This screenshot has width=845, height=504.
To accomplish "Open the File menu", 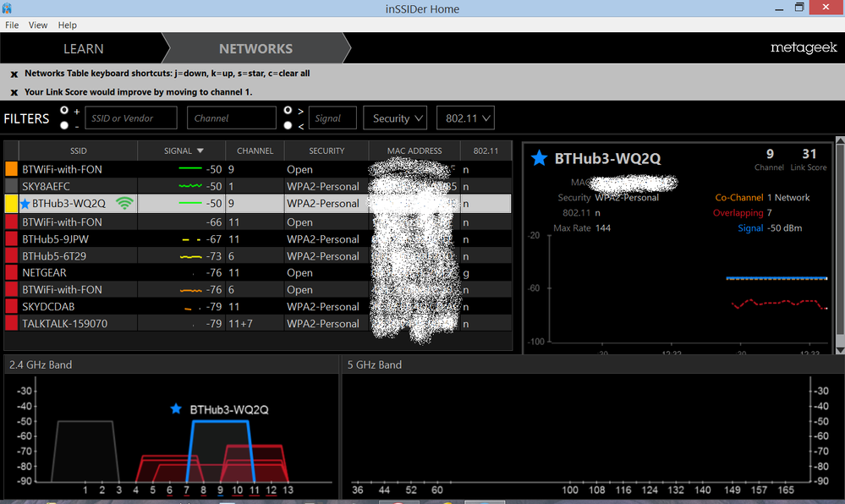I will pos(12,25).
